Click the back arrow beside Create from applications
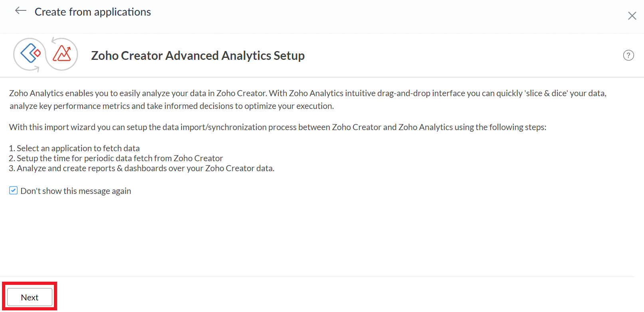Viewport: 644px width, 312px height. pos(20,11)
